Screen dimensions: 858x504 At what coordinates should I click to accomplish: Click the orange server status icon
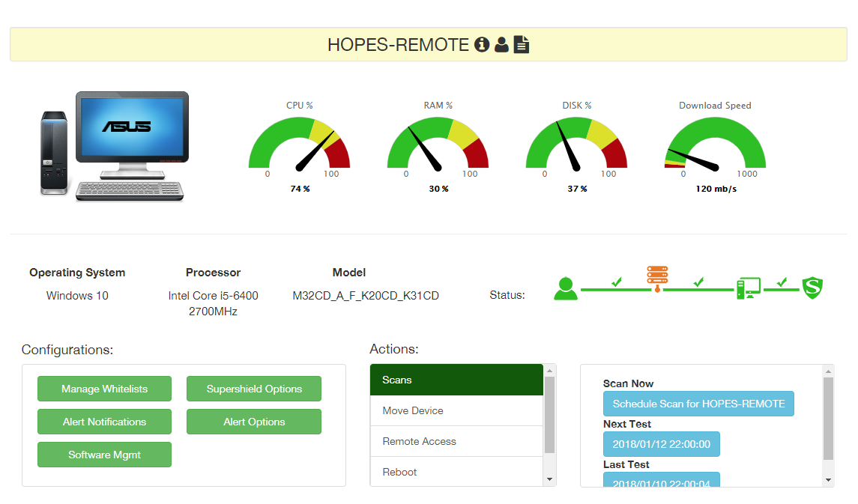click(657, 279)
